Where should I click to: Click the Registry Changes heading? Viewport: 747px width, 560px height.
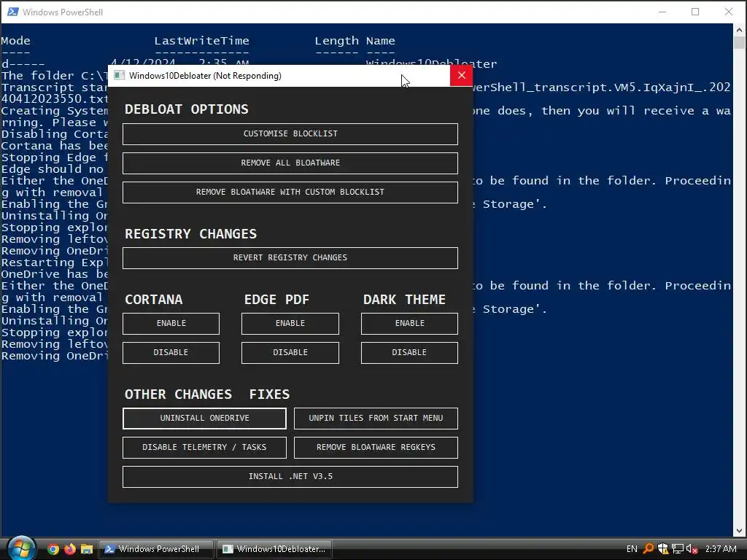point(190,234)
